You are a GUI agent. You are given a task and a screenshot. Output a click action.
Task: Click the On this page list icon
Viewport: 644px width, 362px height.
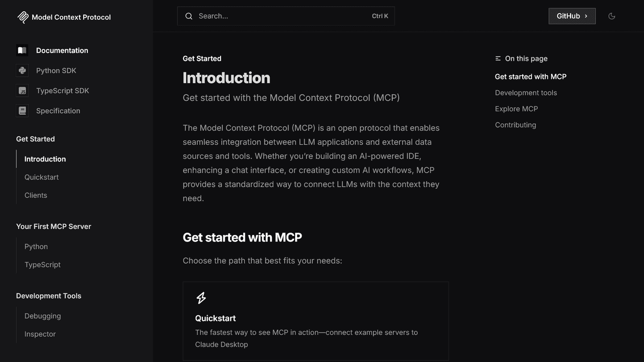[498, 58]
